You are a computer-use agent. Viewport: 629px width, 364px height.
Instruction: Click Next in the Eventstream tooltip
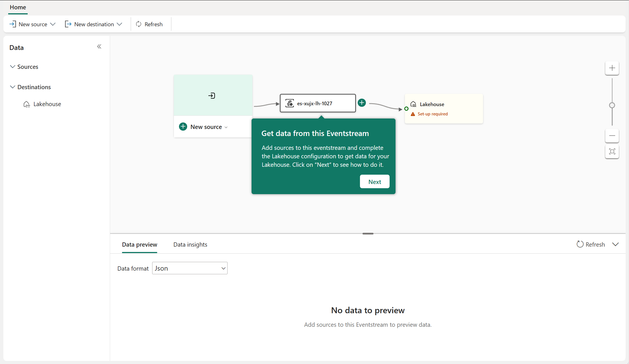[x=375, y=182]
